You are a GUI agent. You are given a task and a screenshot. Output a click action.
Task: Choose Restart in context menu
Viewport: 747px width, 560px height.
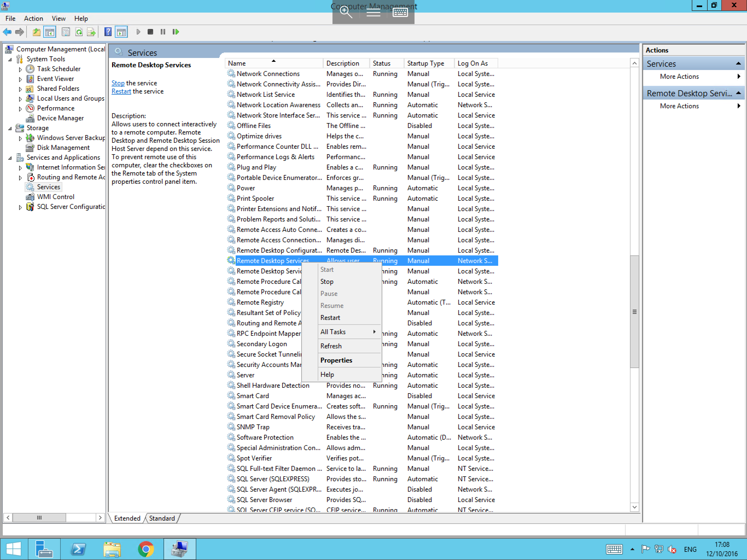(349, 317)
